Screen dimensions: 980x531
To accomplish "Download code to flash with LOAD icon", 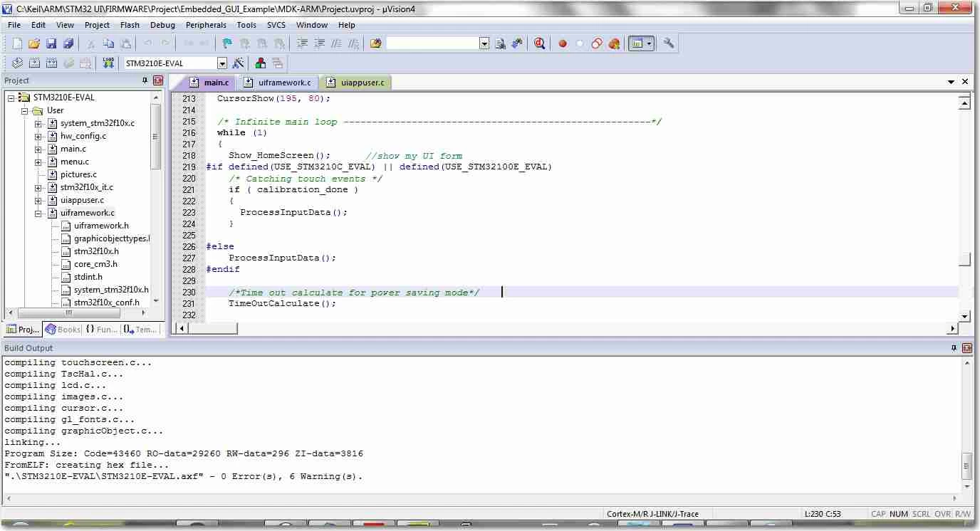I will click(108, 63).
